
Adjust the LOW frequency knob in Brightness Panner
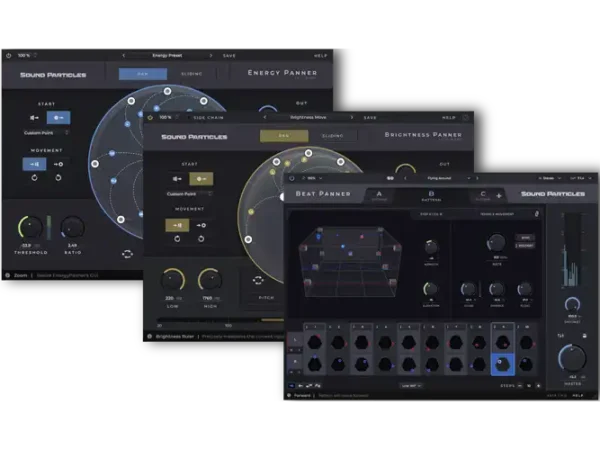click(x=173, y=280)
